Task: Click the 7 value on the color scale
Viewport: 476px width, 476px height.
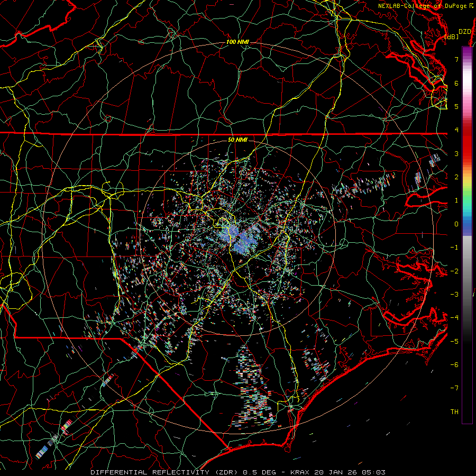Action: [456, 59]
